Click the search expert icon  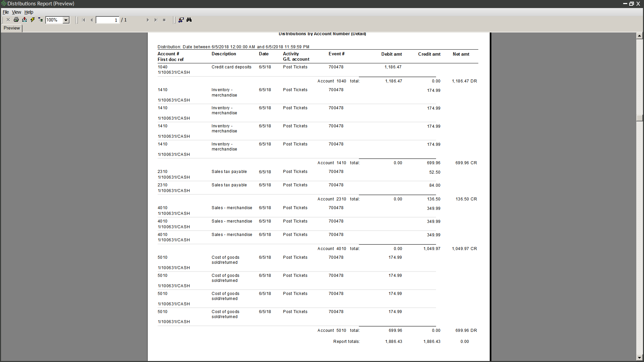pos(181,20)
